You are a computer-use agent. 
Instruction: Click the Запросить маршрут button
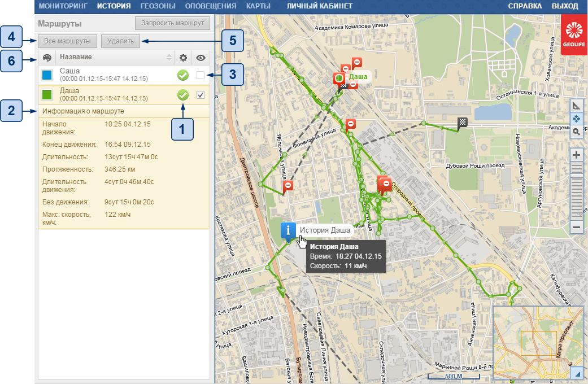pyautogui.click(x=172, y=23)
